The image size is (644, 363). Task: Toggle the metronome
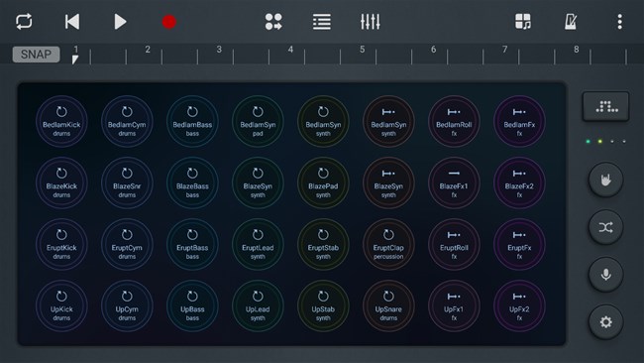pos(571,22)
